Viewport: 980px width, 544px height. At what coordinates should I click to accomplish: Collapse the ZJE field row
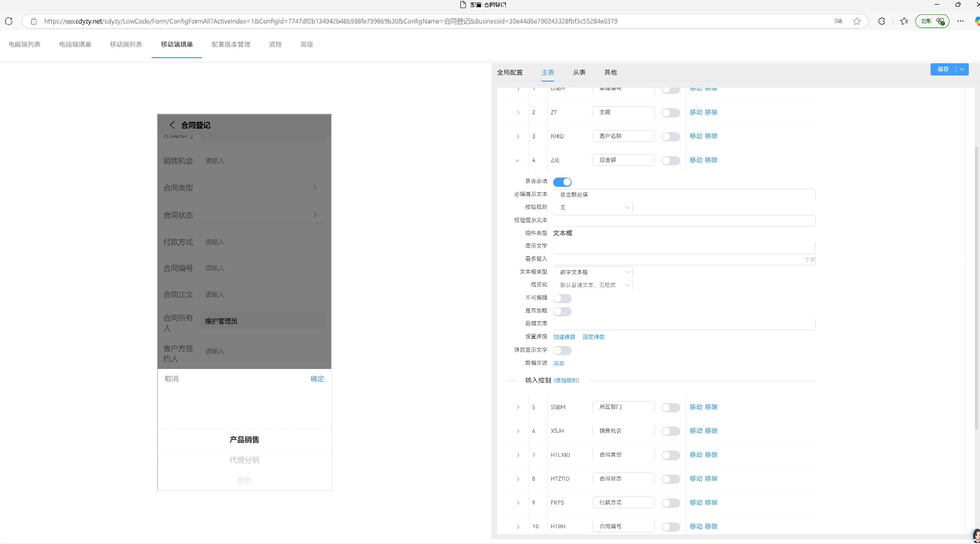pos(518,161)
